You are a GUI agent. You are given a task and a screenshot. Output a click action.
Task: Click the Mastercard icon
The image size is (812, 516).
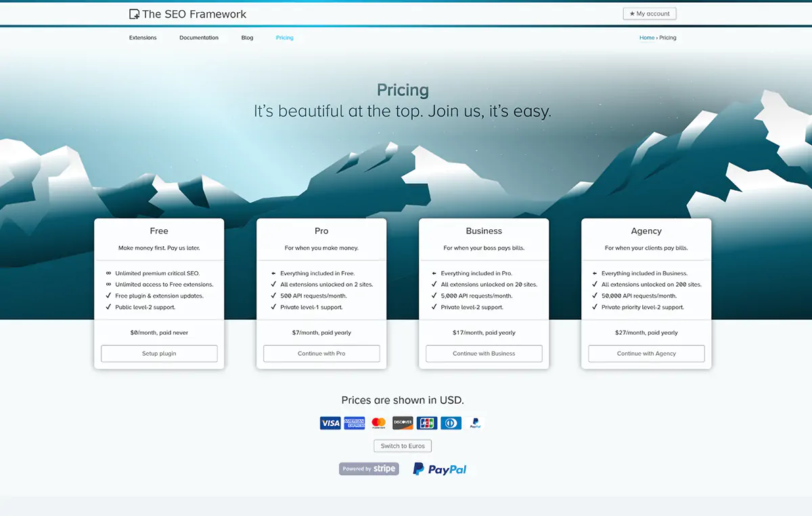pos(378,423)
